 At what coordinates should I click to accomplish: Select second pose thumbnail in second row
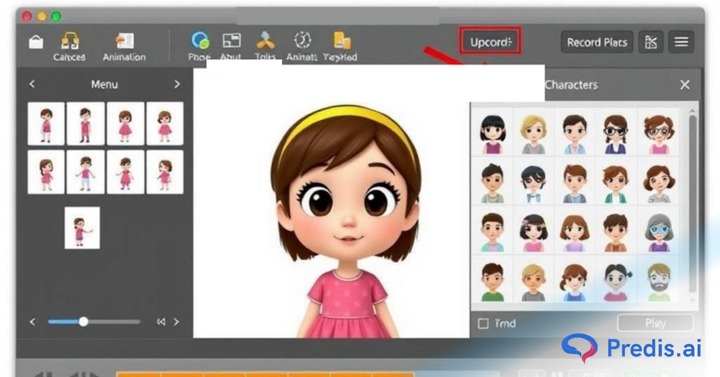pyautogui.click(x=85, y=172)
